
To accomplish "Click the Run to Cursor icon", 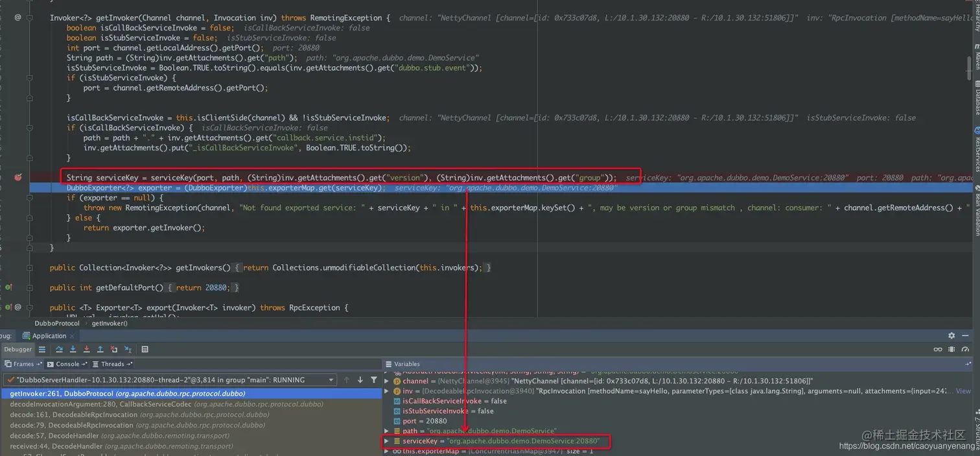I will click(128, 349).
